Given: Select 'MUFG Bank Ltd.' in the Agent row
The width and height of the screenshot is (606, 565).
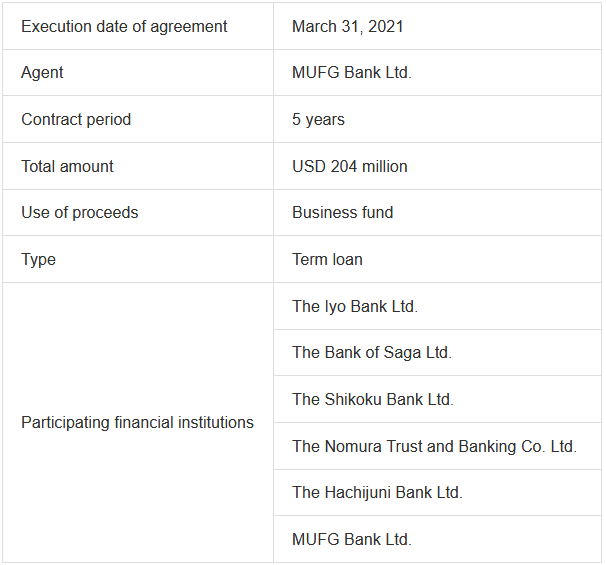Looking at the screenshot, I should point(351,73).
